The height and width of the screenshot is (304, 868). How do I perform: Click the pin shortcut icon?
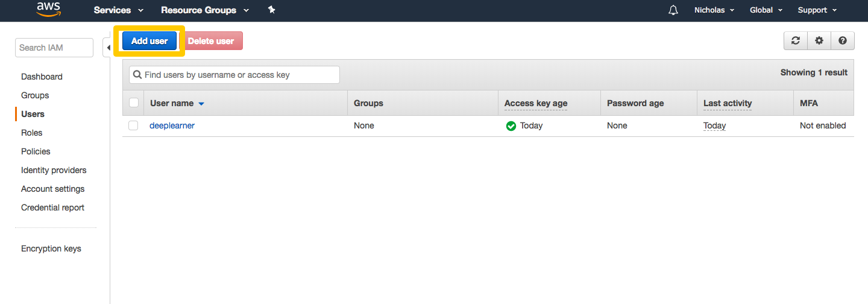[x=271, y=10]
